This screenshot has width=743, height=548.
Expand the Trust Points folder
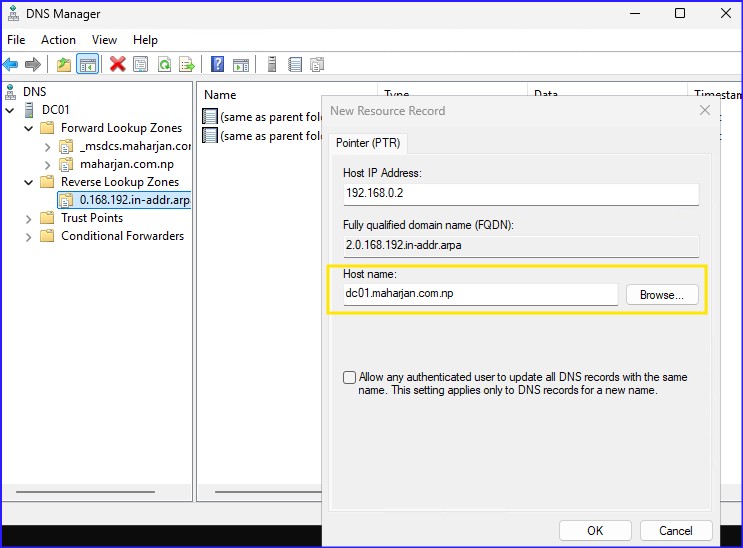29,218
